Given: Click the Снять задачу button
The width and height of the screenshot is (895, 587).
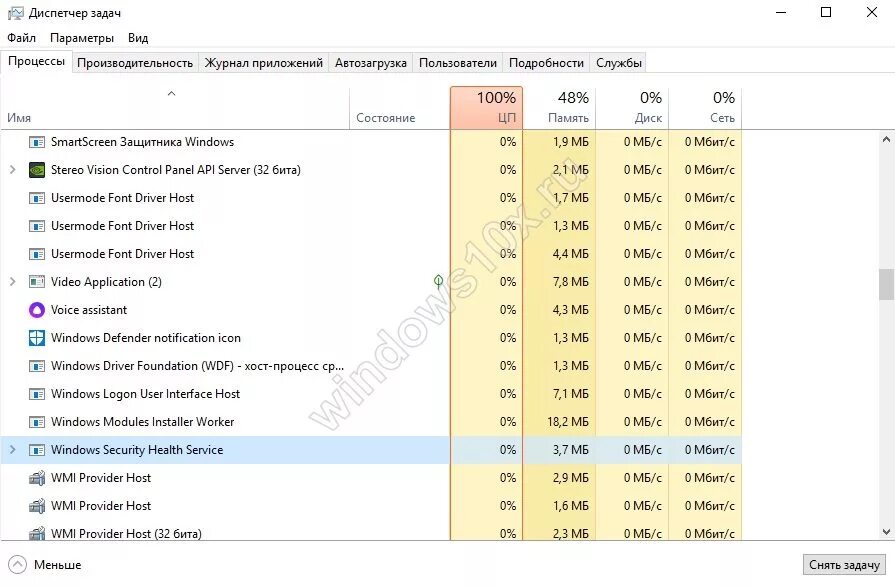Looking at the screenshot, I should pos(844,565).
